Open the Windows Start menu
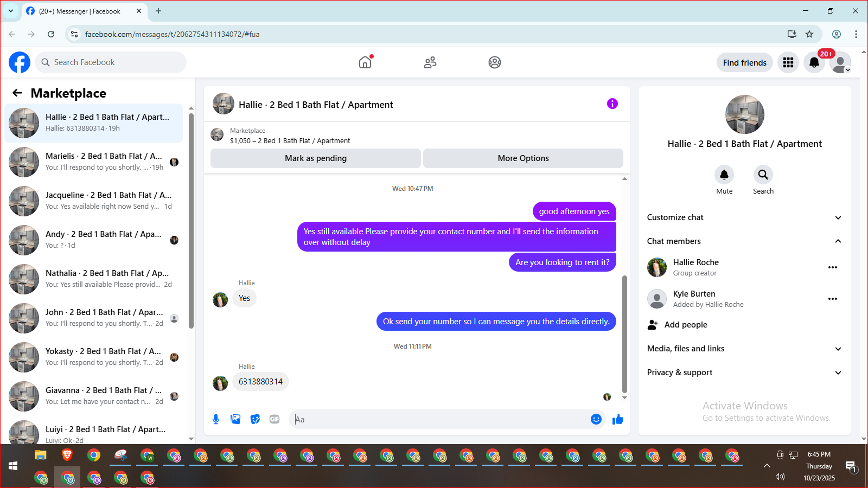The image size is (868, 488). coord(14,466)
